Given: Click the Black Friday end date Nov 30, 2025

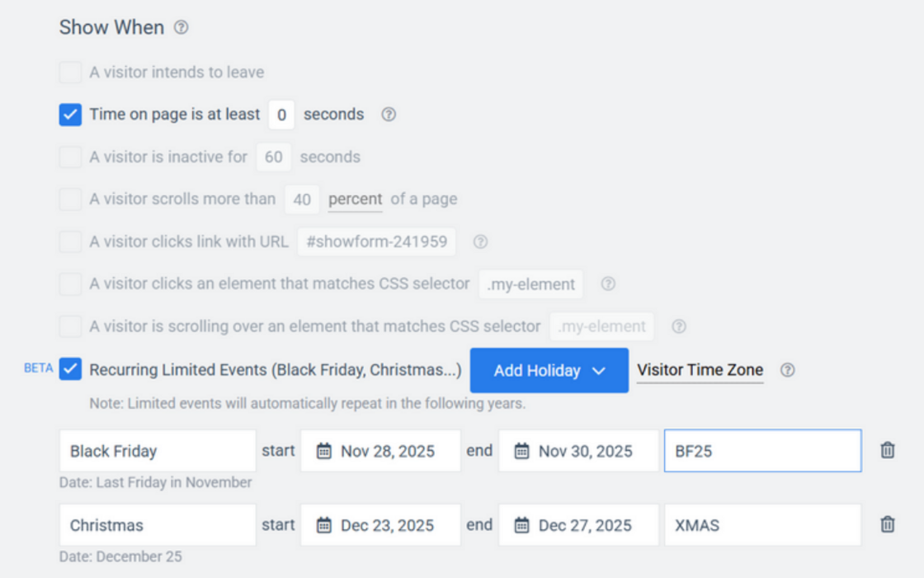Looking at the screenshot, I should (x=585, y=451).
